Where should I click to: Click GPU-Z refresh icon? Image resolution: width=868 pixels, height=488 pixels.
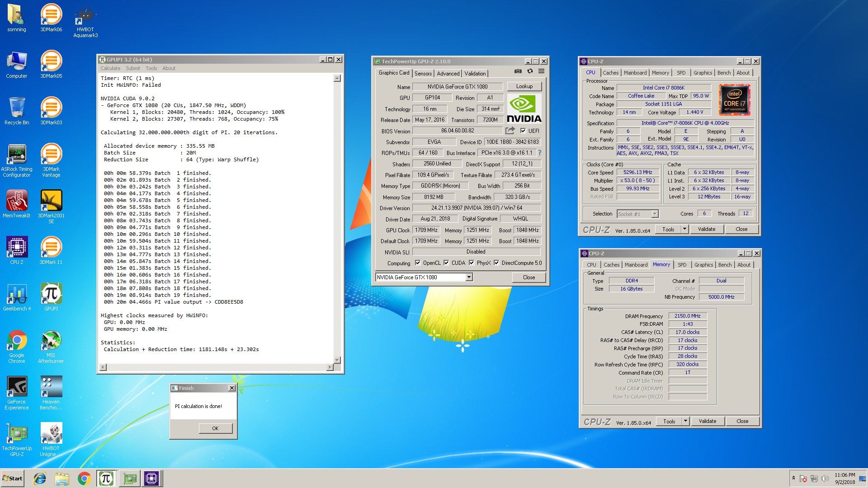coord(530,71)
